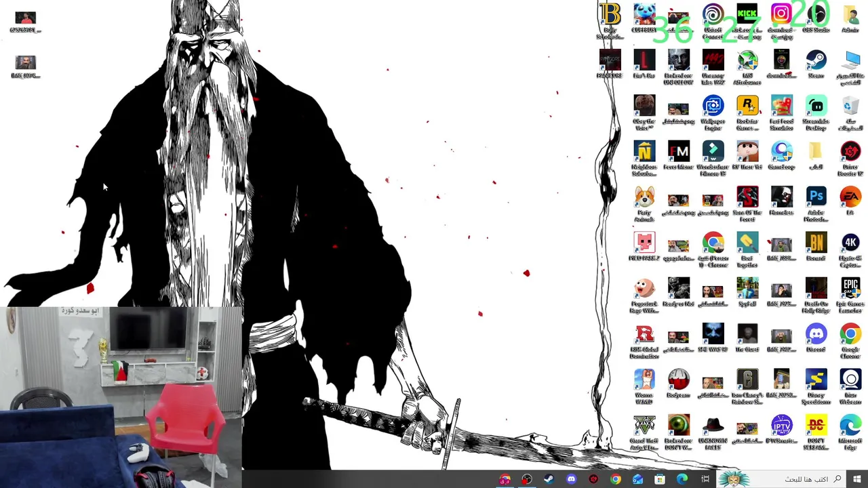Image resolution: width=868 pixels, height=488 pixels.
Task: Open Google Chrome on the taskbar
Action: (x=615, y=479)
